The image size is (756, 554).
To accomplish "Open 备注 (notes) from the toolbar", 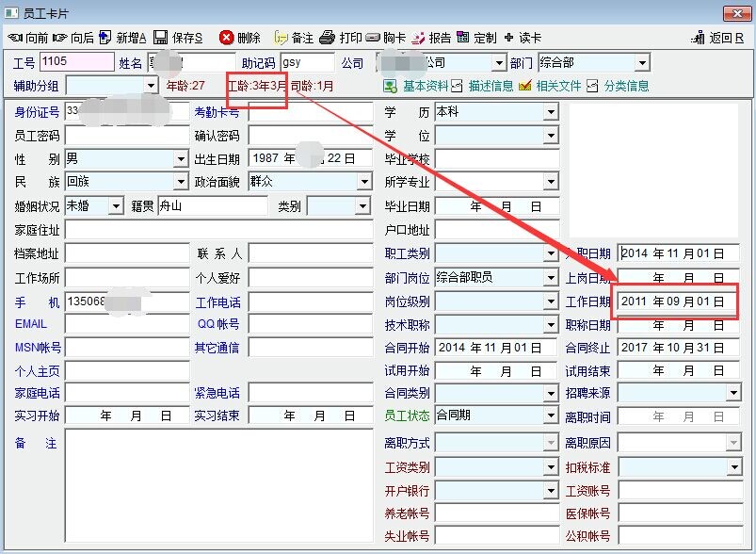I will [x=281, y=38].
